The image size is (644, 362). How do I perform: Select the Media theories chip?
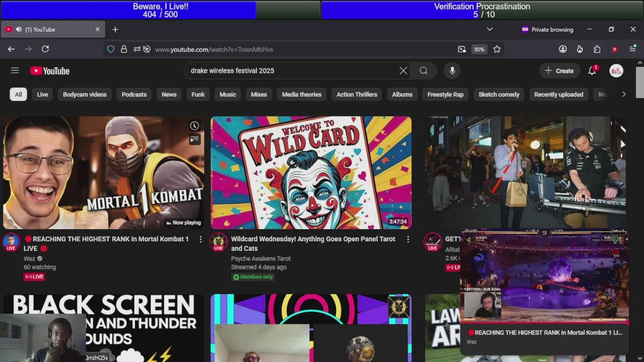(x=301, y=95)
